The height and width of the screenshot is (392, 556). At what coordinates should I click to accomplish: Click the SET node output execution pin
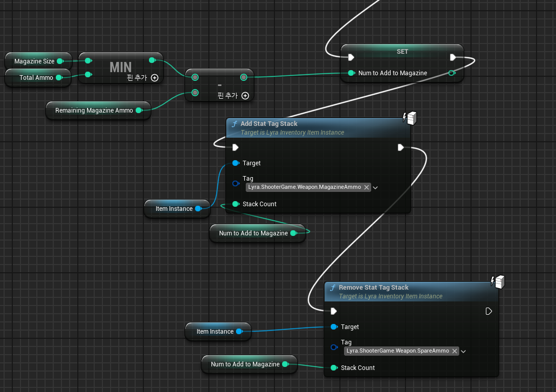(x=453, y=57)
